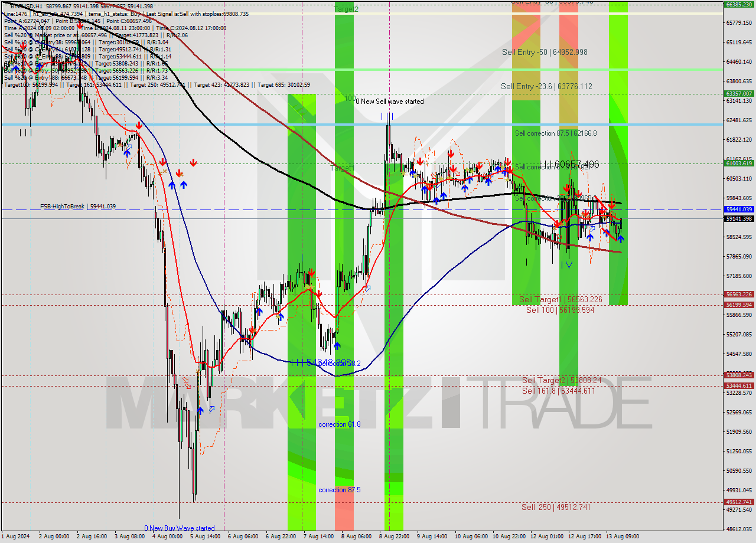Click the blue 'I V' wave label

(x=566, y=265)
